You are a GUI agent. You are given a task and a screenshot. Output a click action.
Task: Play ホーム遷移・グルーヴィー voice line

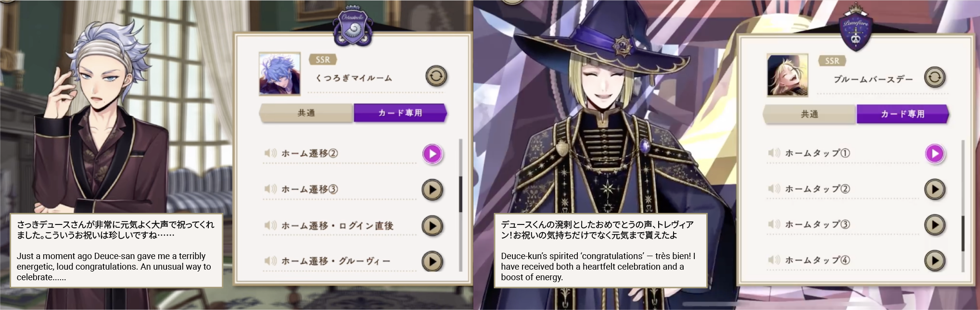pyautogui.click(x=432, y=261)
